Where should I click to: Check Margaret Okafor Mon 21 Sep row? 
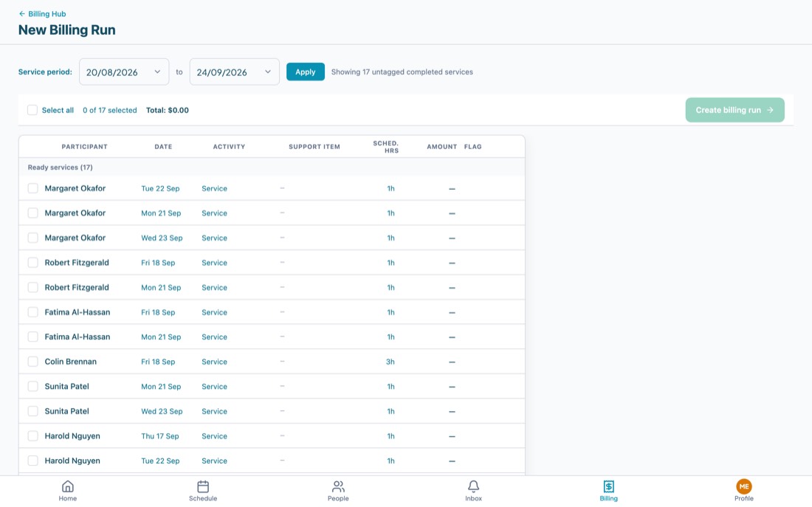pyautogui.click(x=32, y=213)
